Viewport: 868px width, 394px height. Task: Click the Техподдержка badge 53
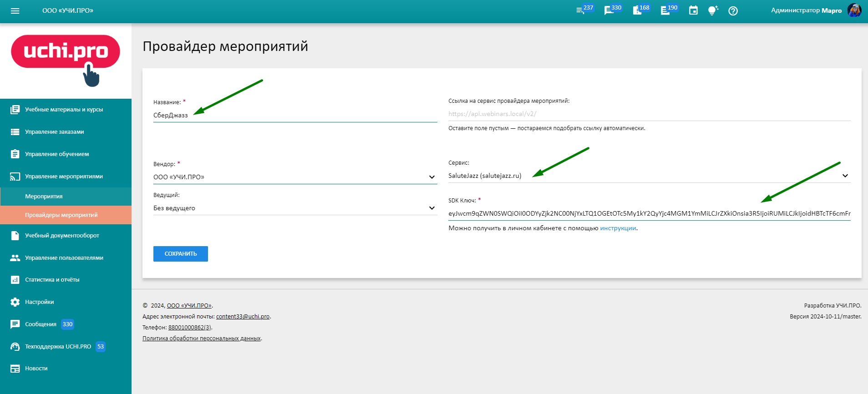tap(101, 347)
